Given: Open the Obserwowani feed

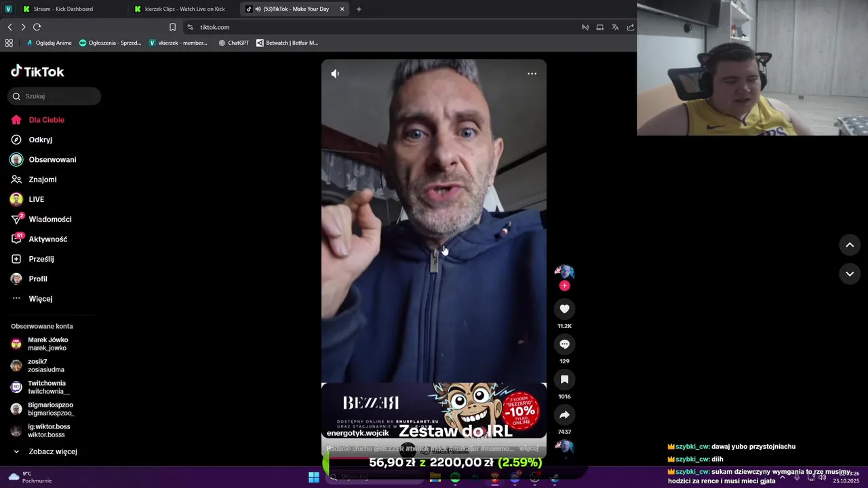Looking at the screenshot, I should pos(43,160).
